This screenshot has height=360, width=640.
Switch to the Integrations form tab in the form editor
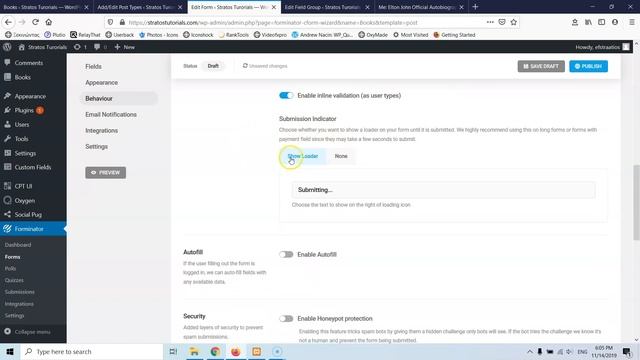[102, 131]
